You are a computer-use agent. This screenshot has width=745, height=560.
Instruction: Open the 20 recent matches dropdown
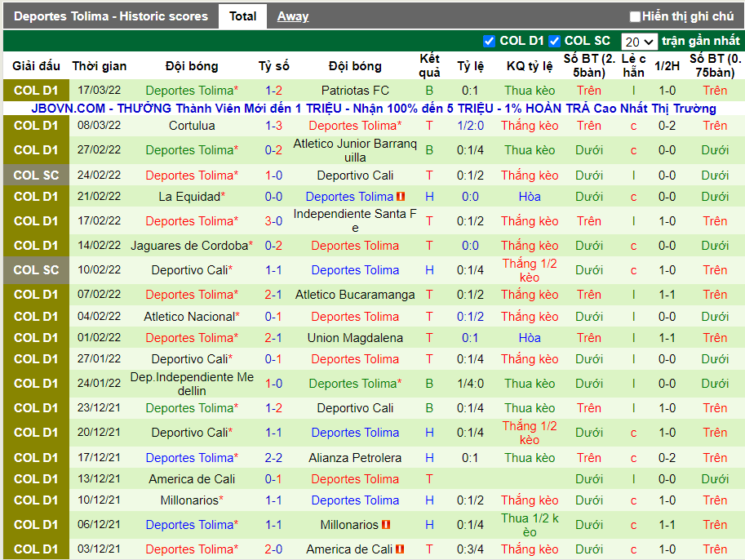coord(639,42)
